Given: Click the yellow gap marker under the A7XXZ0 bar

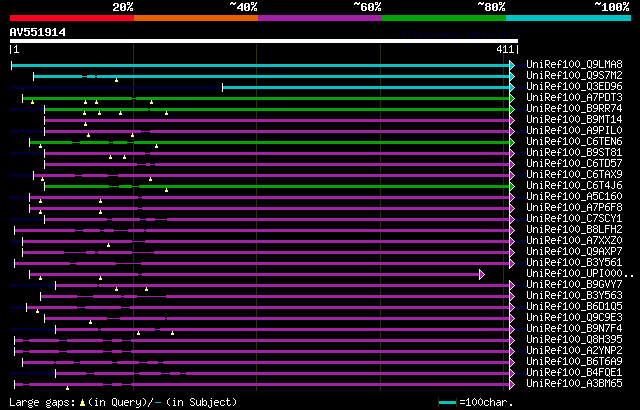Looking at the screenshot, I should (x=108, y=246).
